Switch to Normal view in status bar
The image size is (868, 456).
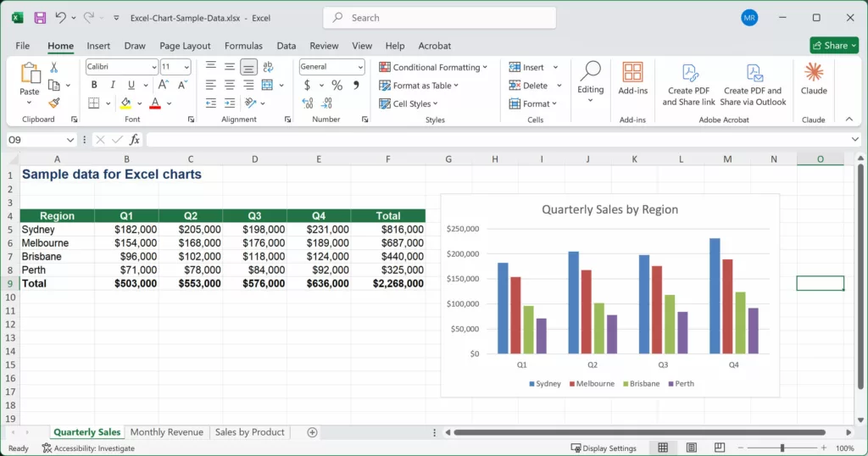pyautogui.click(x=663, y=448)
